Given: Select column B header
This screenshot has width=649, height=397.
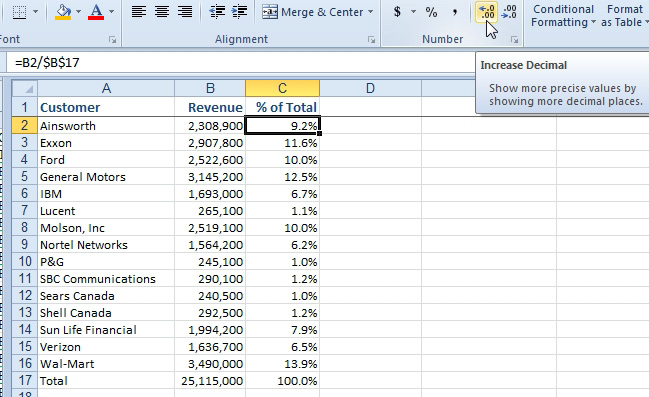Looking at the screenshot, I should (x=210, y=88).
